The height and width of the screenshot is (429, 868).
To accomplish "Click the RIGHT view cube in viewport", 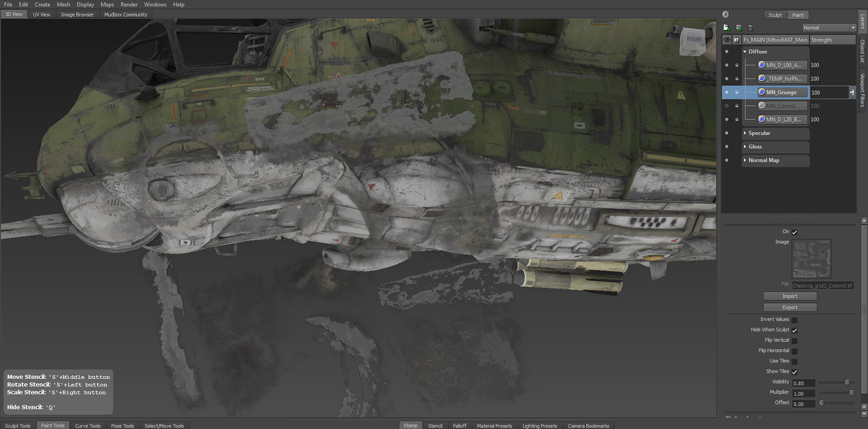I will (693, 40).
